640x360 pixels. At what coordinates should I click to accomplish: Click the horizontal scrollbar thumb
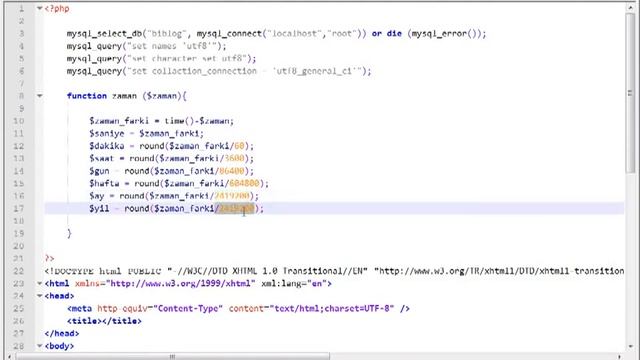tap(172, 357)
